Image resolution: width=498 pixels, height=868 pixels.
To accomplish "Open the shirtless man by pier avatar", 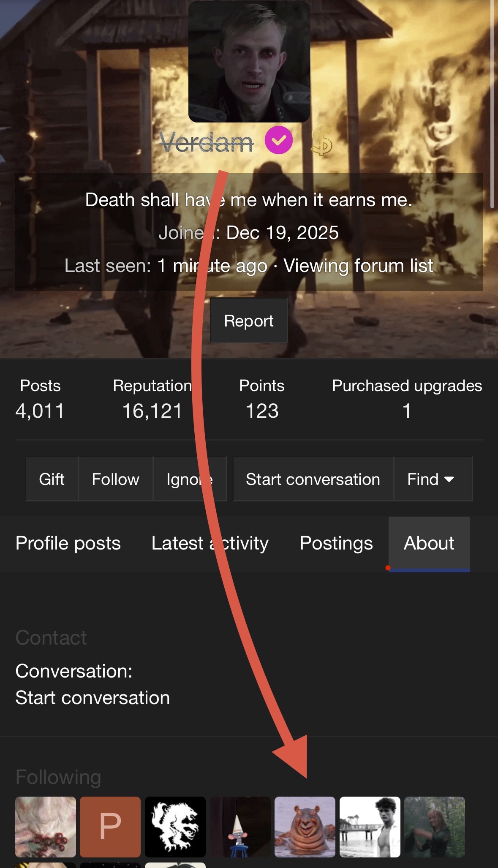I will 370,827.
